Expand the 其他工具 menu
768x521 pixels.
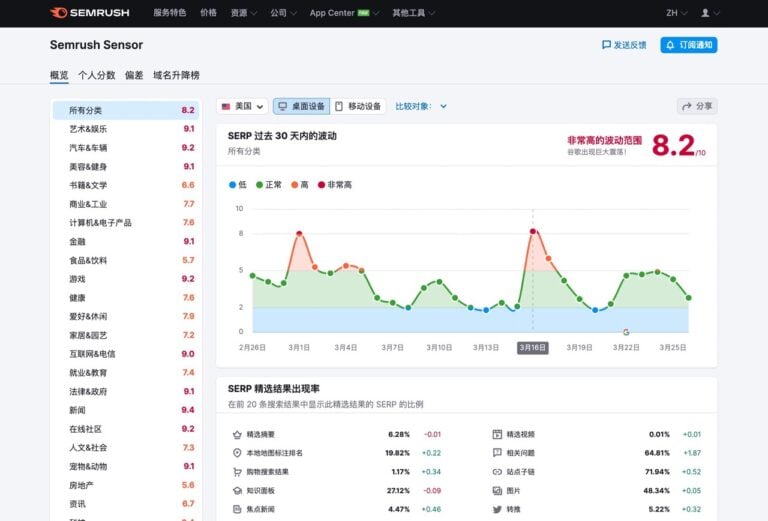point(413,13)
